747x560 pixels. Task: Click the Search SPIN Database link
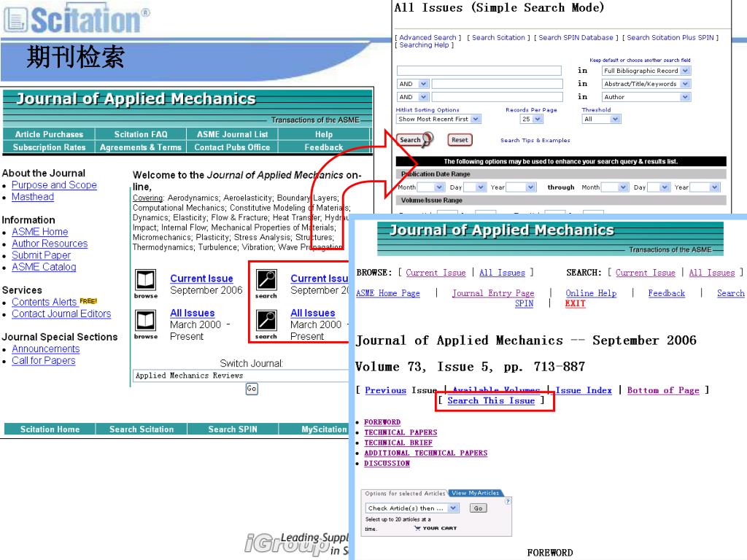576,37
